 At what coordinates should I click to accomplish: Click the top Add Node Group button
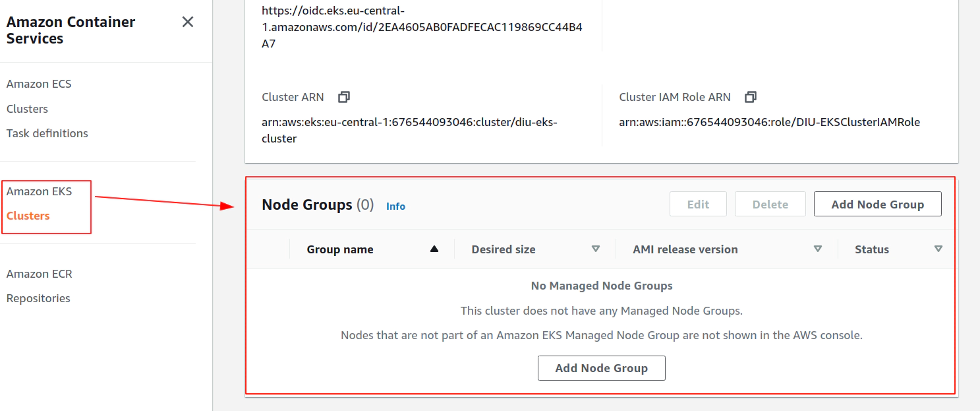click(877, 204)
